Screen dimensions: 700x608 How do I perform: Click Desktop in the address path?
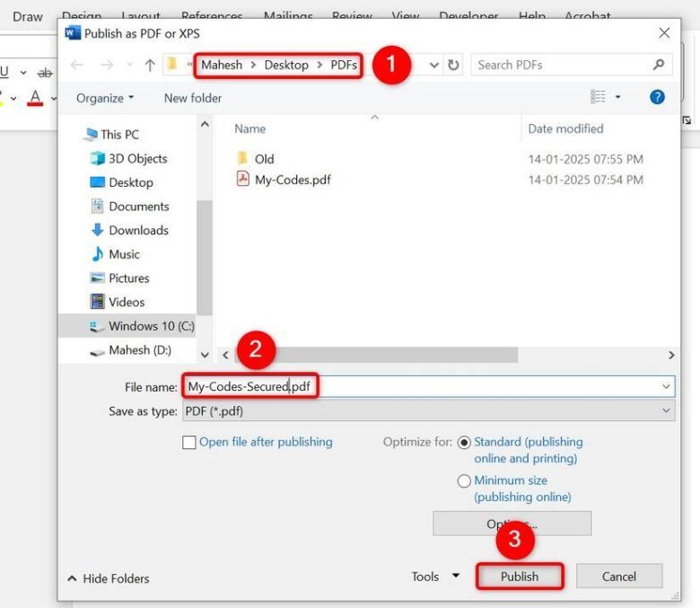point(286,65)
